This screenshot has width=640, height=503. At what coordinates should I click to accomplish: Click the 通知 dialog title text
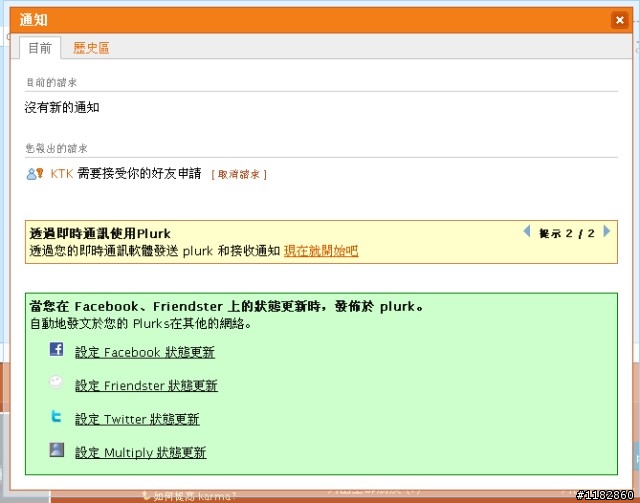[x=33, y=20]
